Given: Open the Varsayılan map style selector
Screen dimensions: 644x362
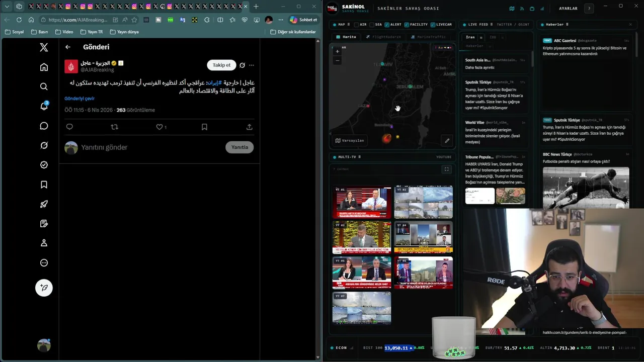Looking at the screenshot, I should [350, 141].
